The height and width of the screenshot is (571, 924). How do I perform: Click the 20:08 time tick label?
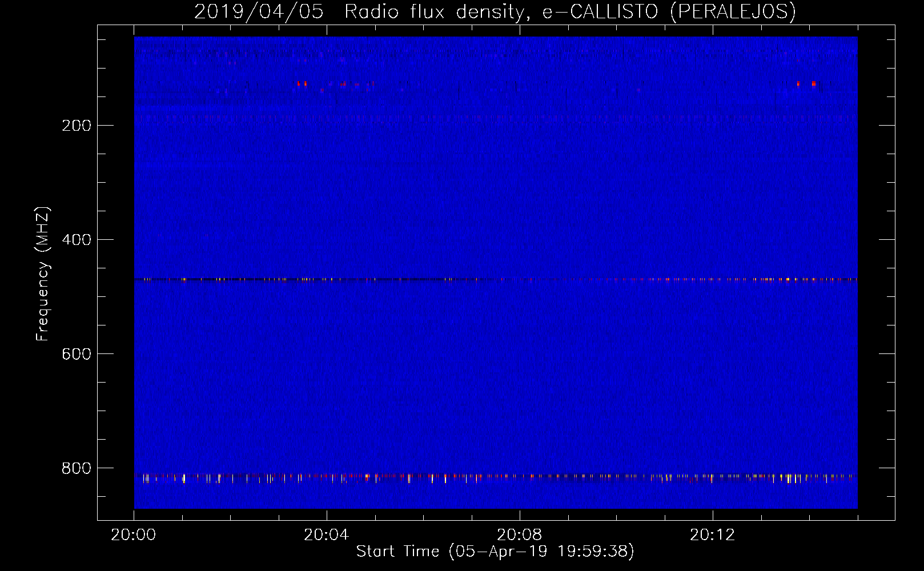coord(520,535)
